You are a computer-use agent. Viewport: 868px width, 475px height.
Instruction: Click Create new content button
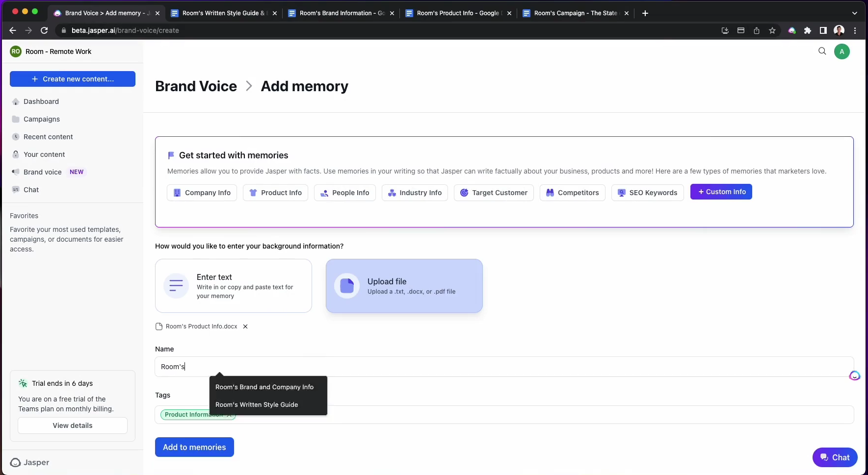73,79
